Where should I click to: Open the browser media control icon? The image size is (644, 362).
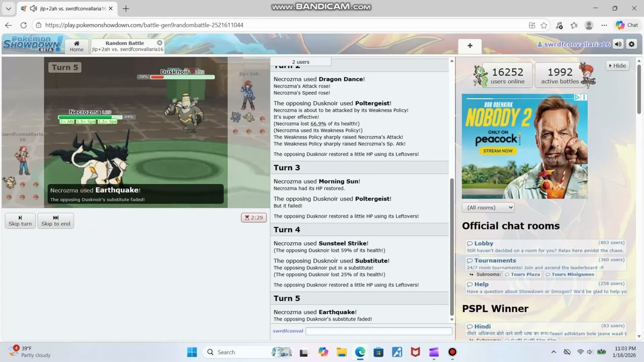pos(559,25)
